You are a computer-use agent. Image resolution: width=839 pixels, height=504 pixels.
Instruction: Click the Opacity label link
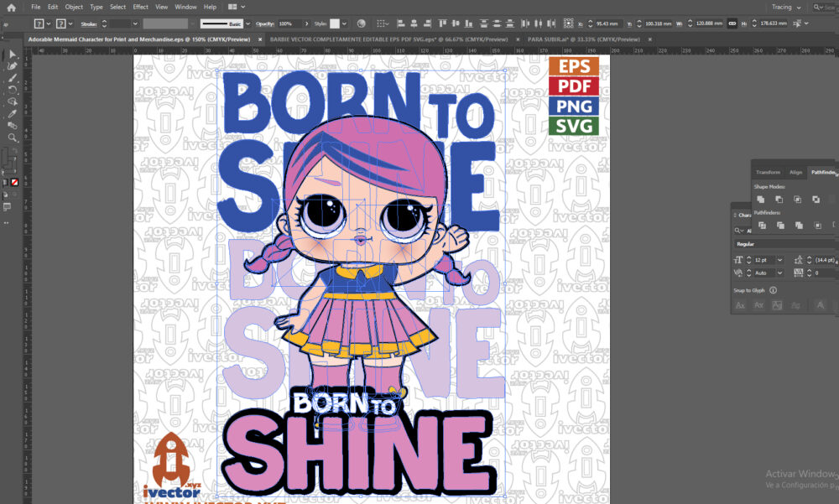265,23
